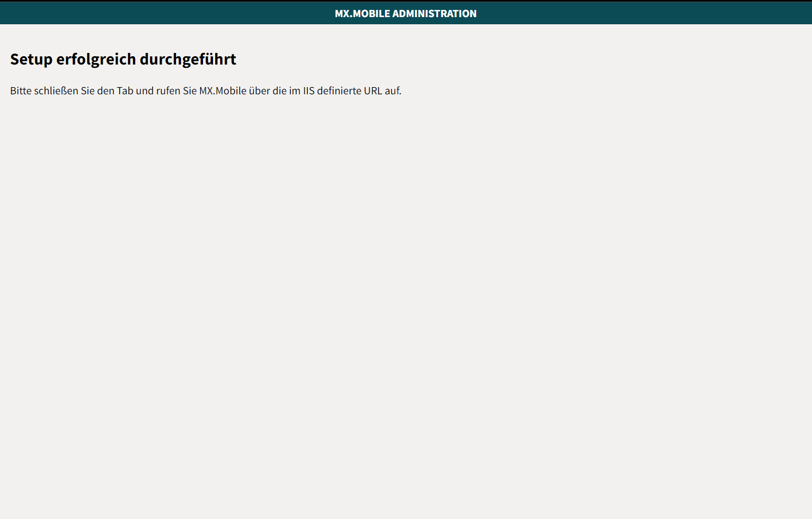Click the word ADMINISTRATION in the header

[434, 14]
